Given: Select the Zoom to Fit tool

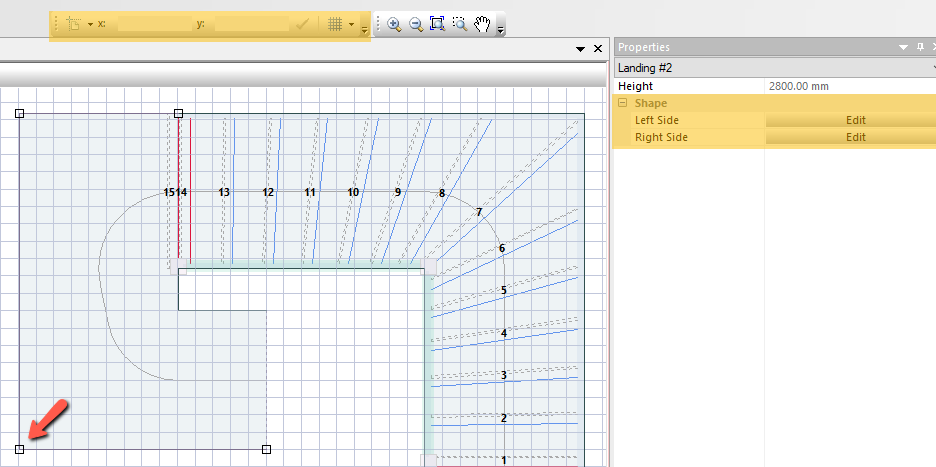Looking at the screenshot, I should coord(437,25).
